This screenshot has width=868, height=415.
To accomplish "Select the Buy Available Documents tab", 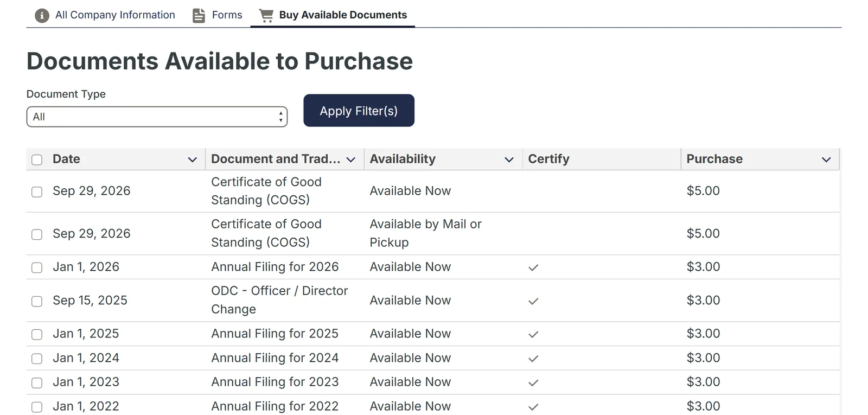I will [x=333, y=15].
